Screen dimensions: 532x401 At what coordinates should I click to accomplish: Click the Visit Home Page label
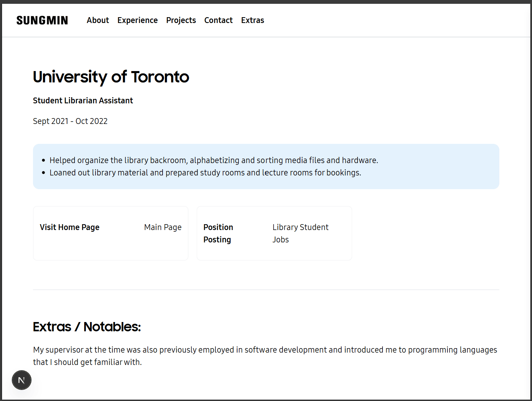pos(69,227)
